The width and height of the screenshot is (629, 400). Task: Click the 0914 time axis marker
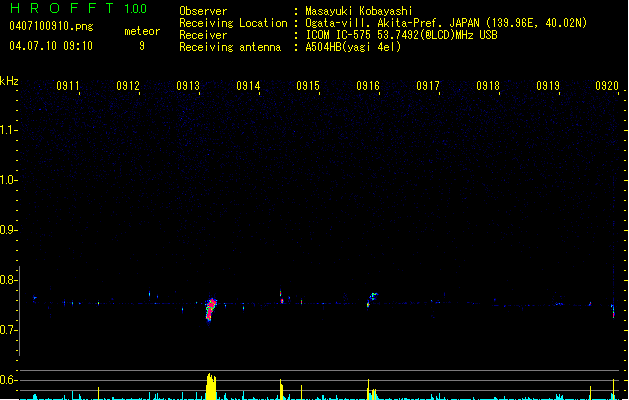coord(248,86)
